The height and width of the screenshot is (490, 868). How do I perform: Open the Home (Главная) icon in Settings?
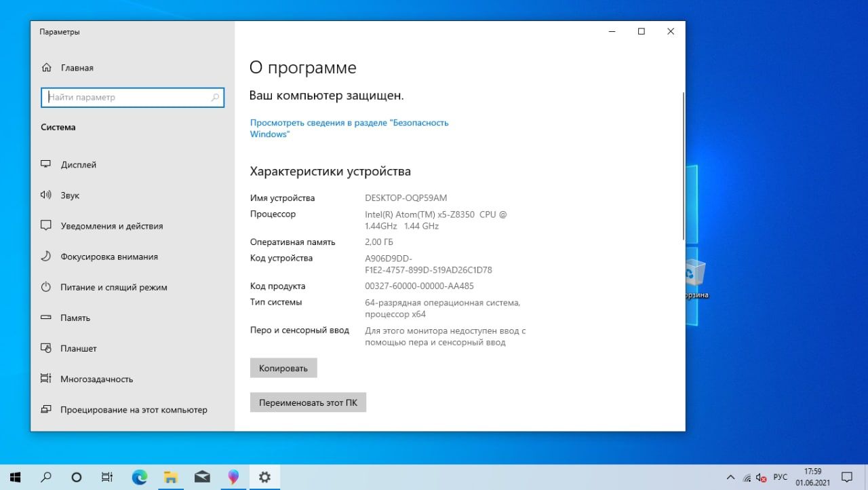[46, 68]
